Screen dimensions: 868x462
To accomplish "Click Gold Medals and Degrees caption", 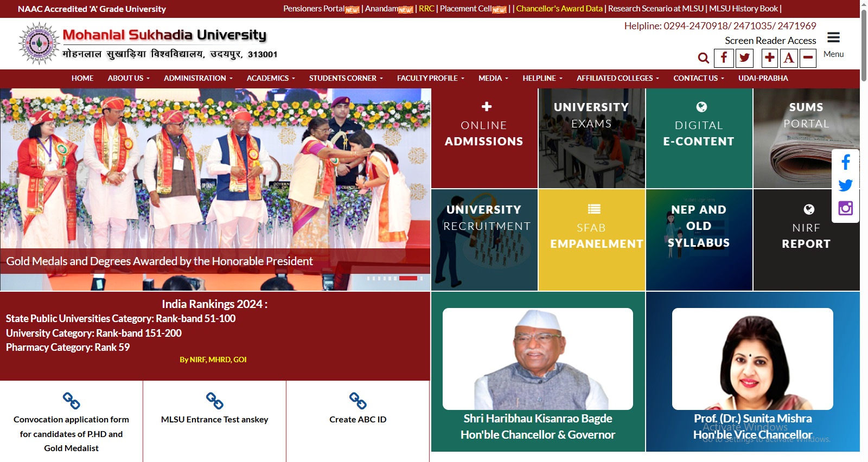I will click(159, 261).
